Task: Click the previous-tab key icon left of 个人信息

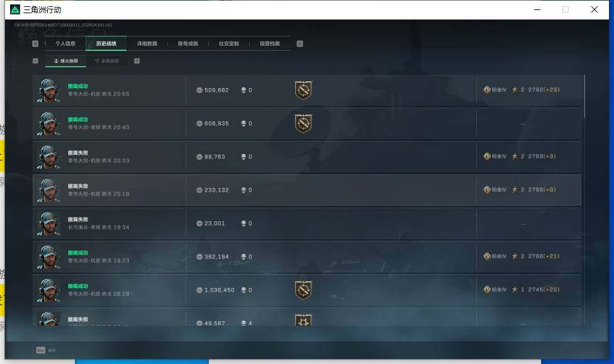Action: pyautogui.click(x=35, y=43)
